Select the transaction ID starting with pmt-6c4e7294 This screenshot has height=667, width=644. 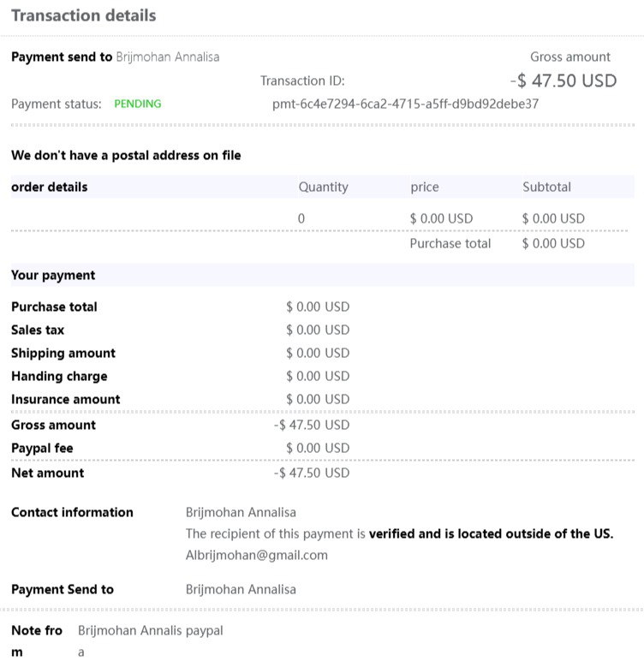pos(405,104)
